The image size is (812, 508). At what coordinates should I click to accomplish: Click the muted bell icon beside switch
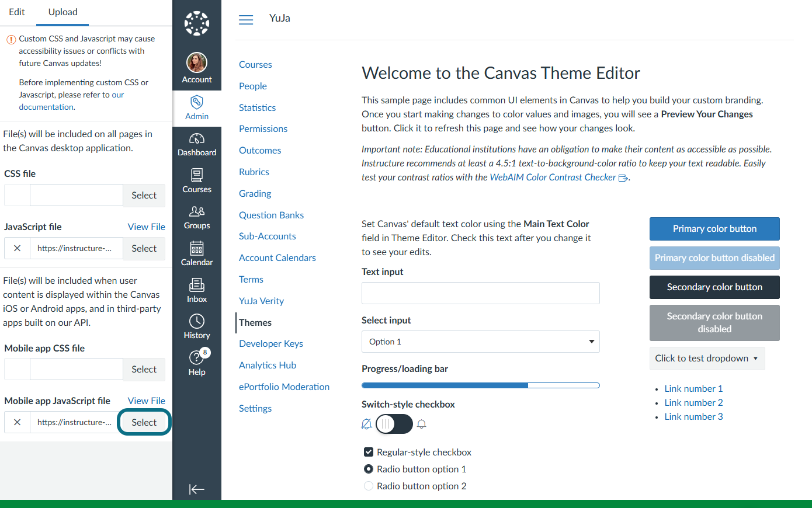click(367, 424)
